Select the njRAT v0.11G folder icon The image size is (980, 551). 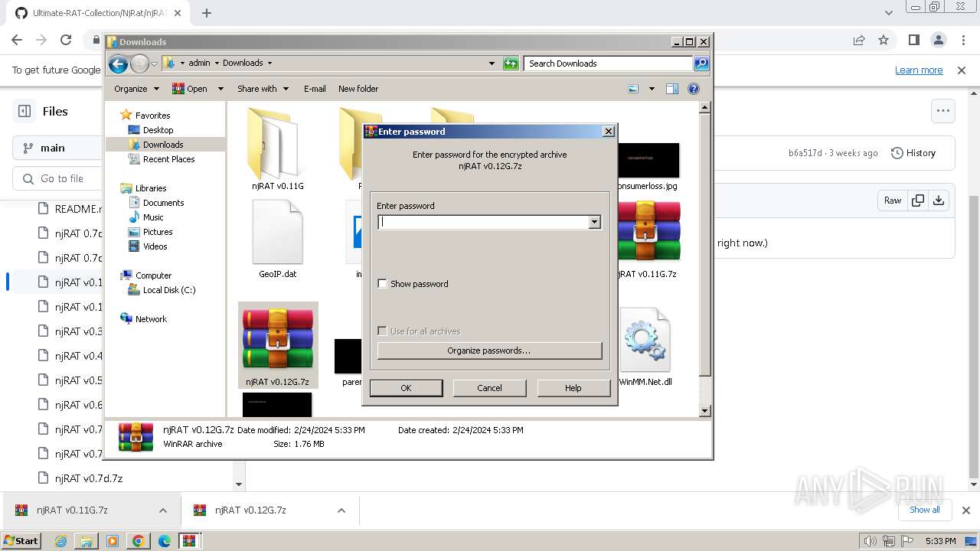point(273,144)
